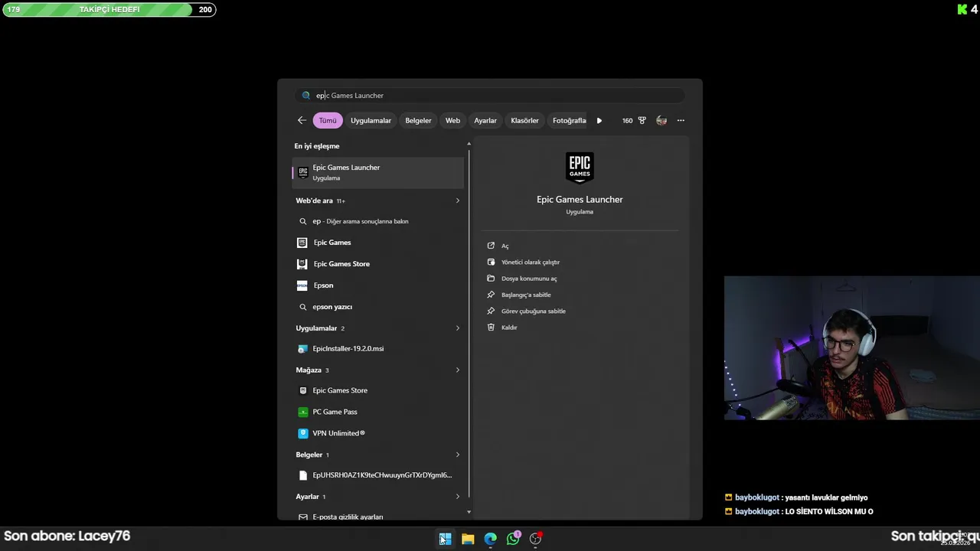Screen dimensions: 980x551
Task: Click the webcam overlay thumbnail
Action: click(851, 347)
